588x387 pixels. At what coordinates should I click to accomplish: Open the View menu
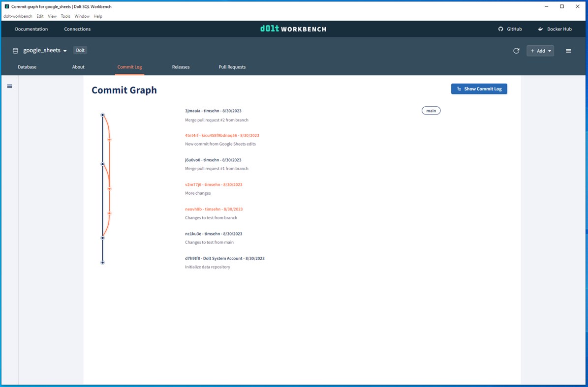[52, 16]
